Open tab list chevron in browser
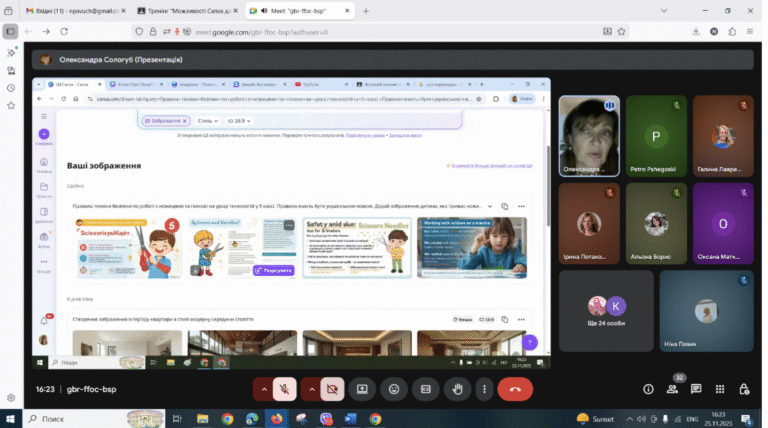 [x=664, y=11]
